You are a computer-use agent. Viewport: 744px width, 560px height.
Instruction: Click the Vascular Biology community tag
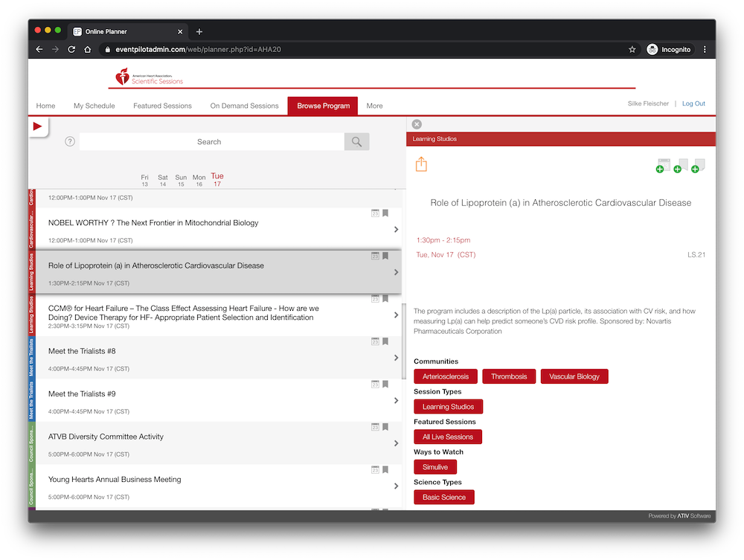tap(574, 376)
